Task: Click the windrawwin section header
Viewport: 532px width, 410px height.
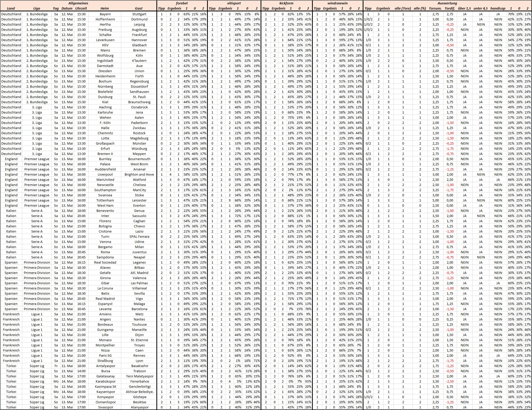Action: tap(337, 3)
